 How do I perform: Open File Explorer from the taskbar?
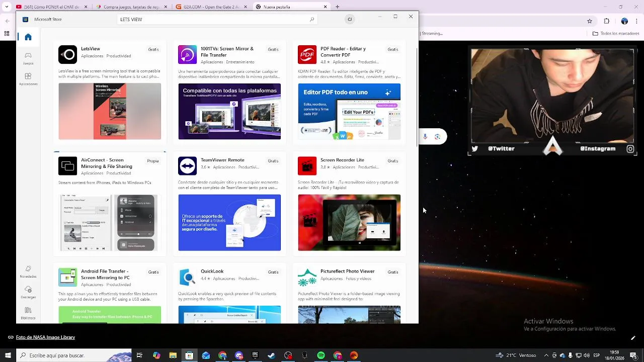pyautogui.click(x=173, y=355)
